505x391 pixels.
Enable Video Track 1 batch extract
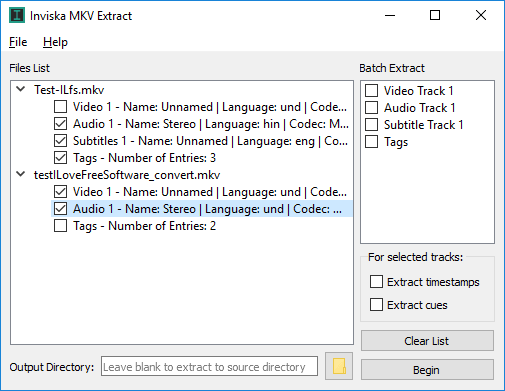(372, 90)
